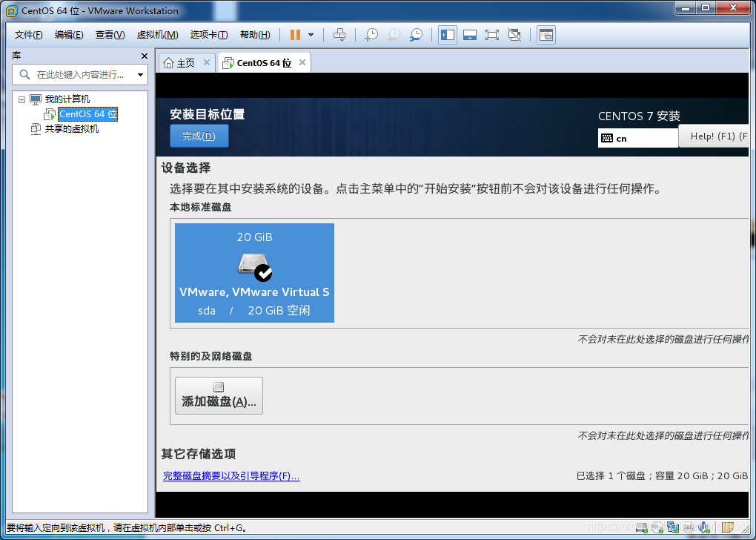756x540 pixels.
Task: Click the hard disk status bar icon
Action: coord(642,528)
